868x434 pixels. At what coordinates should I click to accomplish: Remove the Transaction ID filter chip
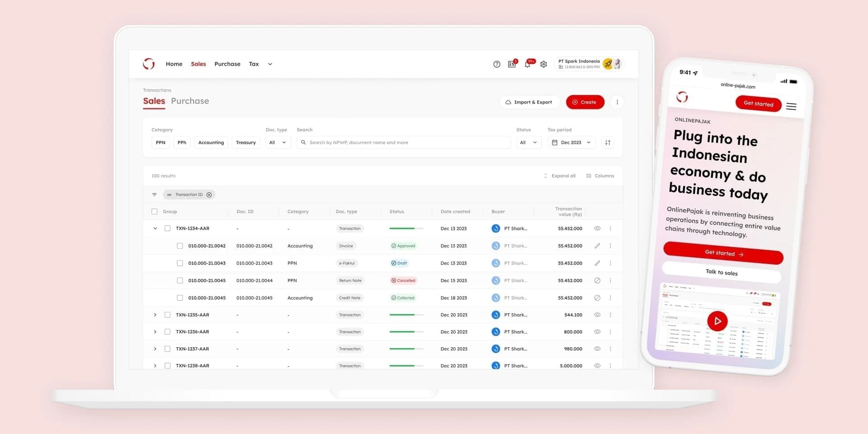pyautogui.click(x=209, y=195)
